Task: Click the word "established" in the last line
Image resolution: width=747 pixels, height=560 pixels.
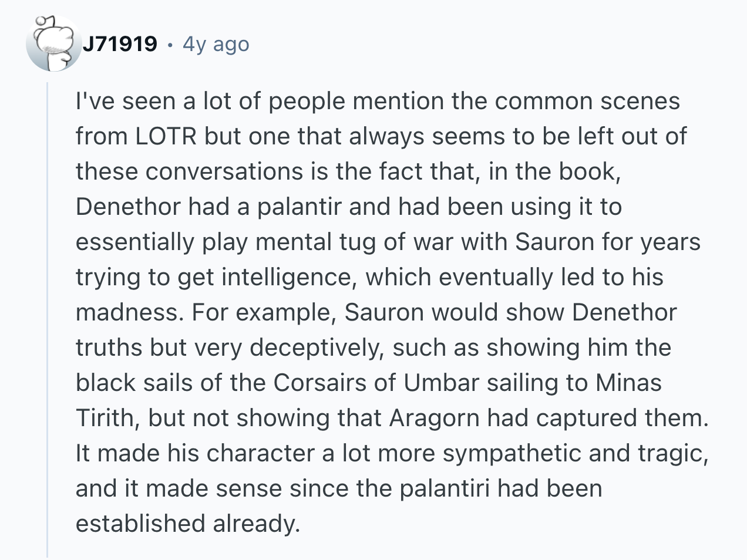Action: [140, 524]
